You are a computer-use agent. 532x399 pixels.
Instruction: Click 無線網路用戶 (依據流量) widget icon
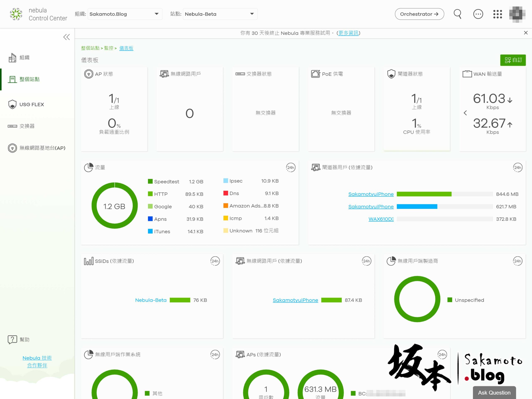(x=240, y=261)
